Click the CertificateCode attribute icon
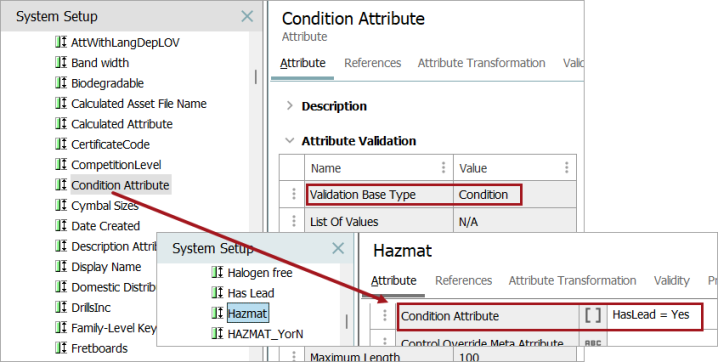This screenshot has height=362, width=718. point(61,144)
